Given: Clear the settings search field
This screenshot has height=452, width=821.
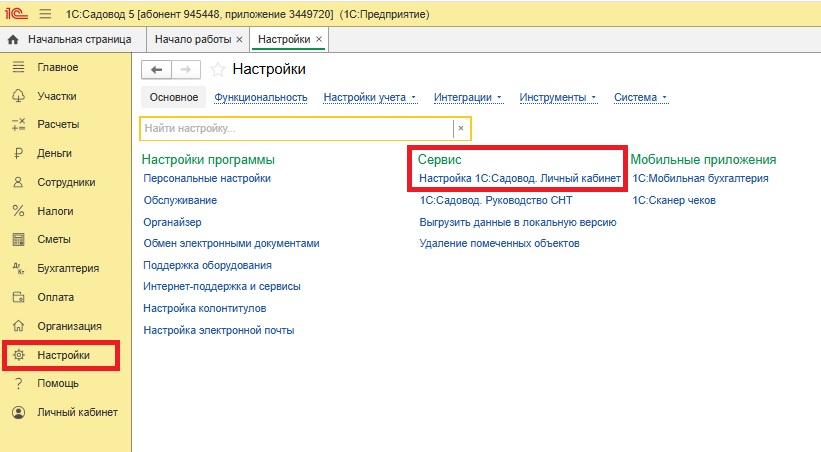Looking at the screenshot, I should 461,128.
